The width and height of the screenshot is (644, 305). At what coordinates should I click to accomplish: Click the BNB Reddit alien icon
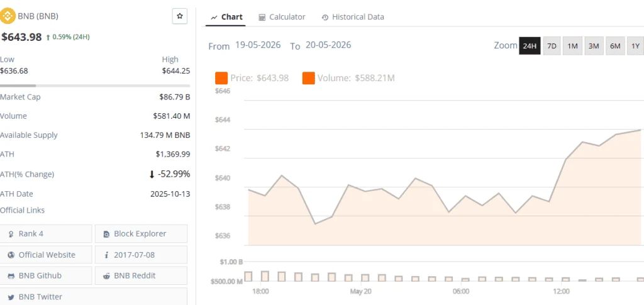(106, 276)
